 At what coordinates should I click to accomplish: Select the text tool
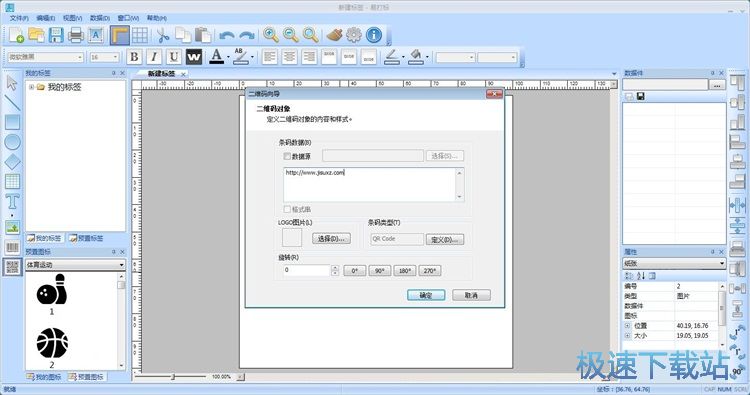click(x=12, y=202)
